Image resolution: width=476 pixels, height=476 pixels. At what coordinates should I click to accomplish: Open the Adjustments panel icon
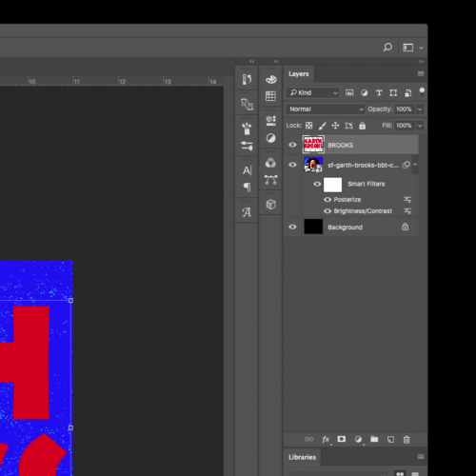270,138
